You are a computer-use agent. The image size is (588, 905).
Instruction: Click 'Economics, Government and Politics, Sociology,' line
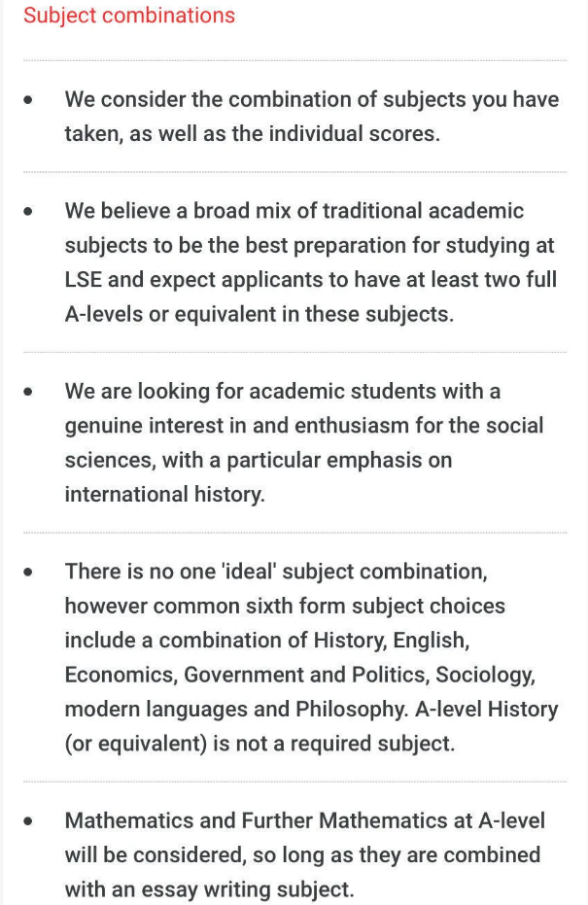[300, 675]
